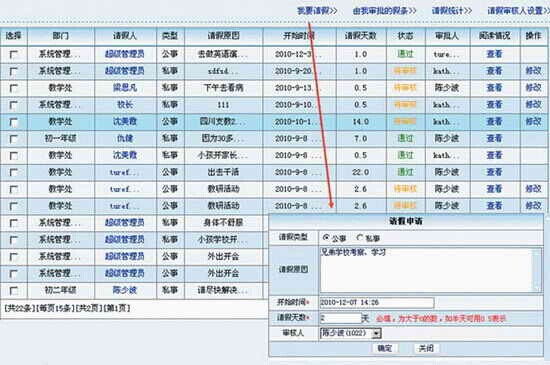This screenshot has height=365, width=550.
Task: Open the 由我审批的假条 link
Action: [384, 11]
